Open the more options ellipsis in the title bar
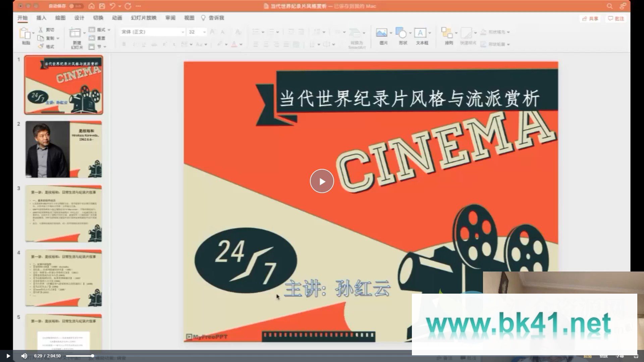This screenshot has width=644, height=362. pyautogui.click(x=139, y=6)
